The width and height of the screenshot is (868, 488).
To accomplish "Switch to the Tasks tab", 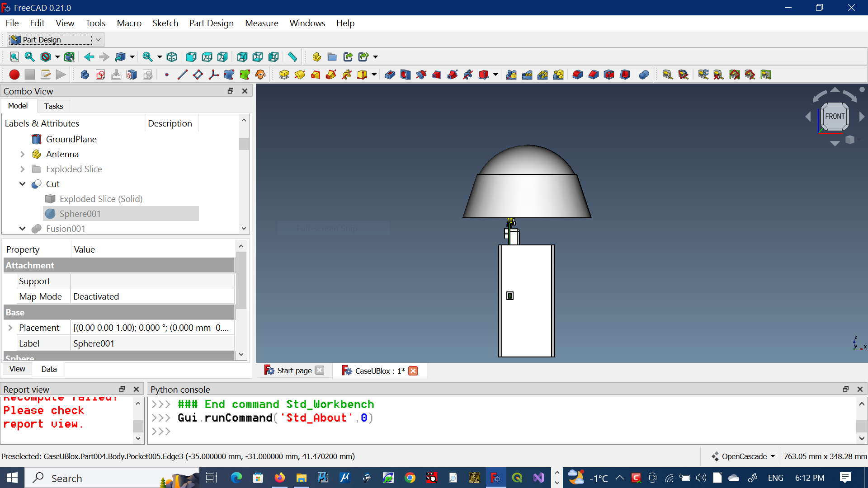I will click(x=53, y=106).
